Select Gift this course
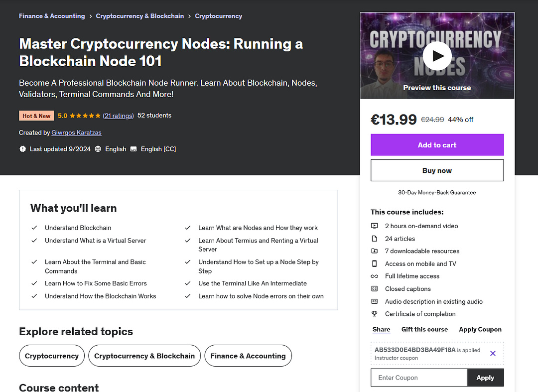Image resolution: width=538 pixels, height=392 pixels. pos(424,329)
